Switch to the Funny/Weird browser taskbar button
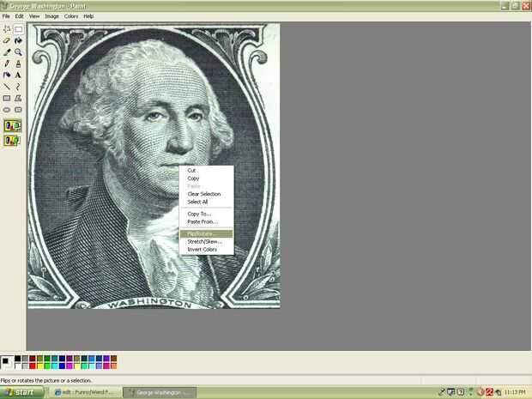This screenshot has width=532, height=399. (x=85, y=392)
